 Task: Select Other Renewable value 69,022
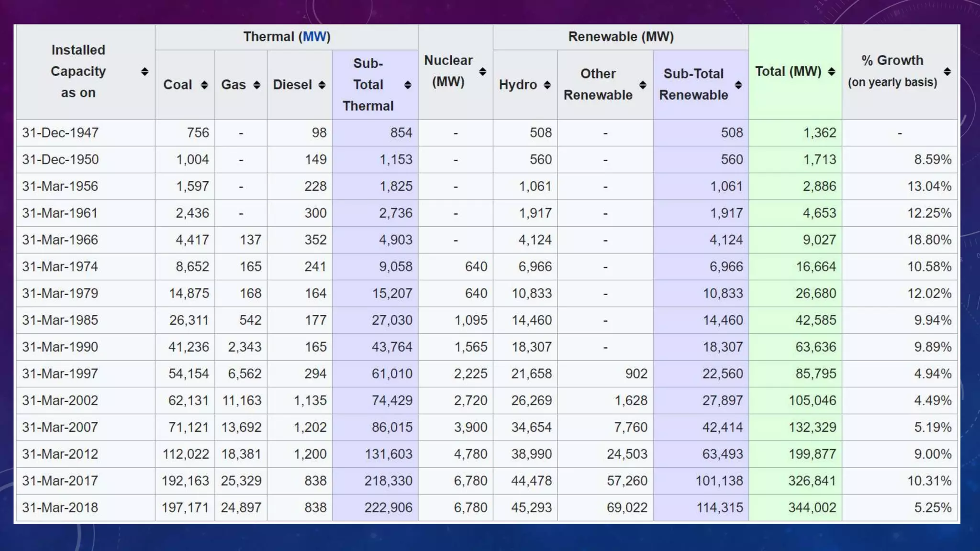pyautogui.click(x=627, y=507)
